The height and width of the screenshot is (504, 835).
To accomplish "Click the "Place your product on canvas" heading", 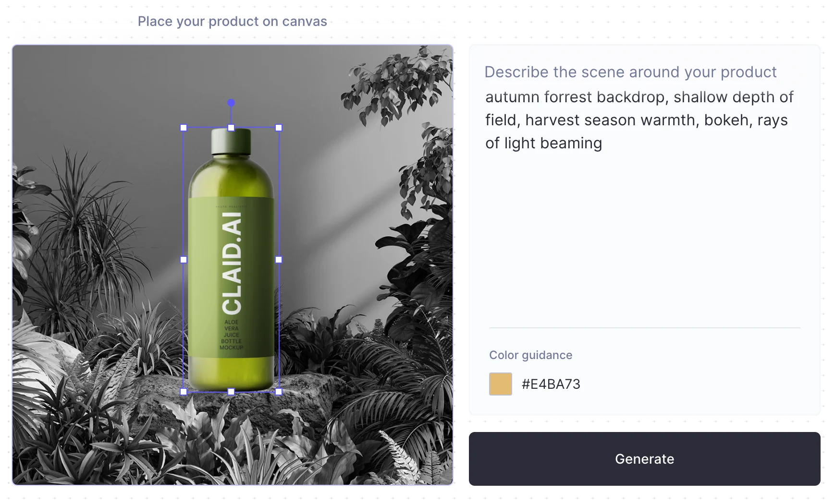I will (x=232, y=22).
